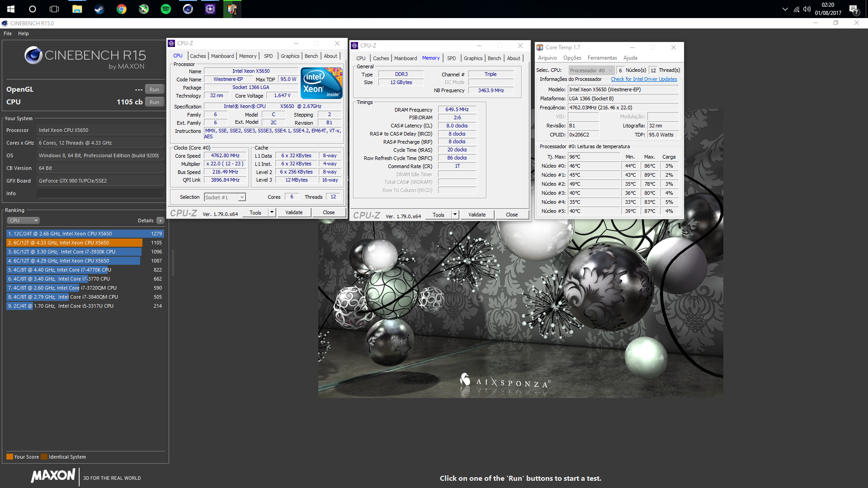Click Tools button in second CPU-Z window
This screenshot has width=868, height=488.
[x=439, y=215]
